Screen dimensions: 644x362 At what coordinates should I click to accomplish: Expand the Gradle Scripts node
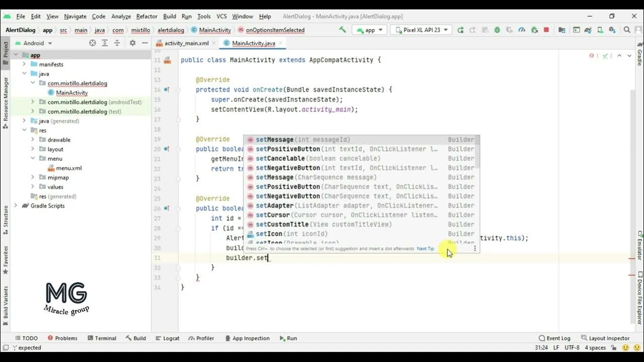pos(16,206)
